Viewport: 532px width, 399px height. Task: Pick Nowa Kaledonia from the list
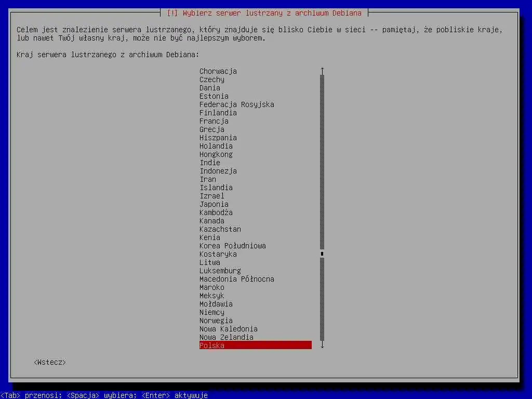coord(229,329)
